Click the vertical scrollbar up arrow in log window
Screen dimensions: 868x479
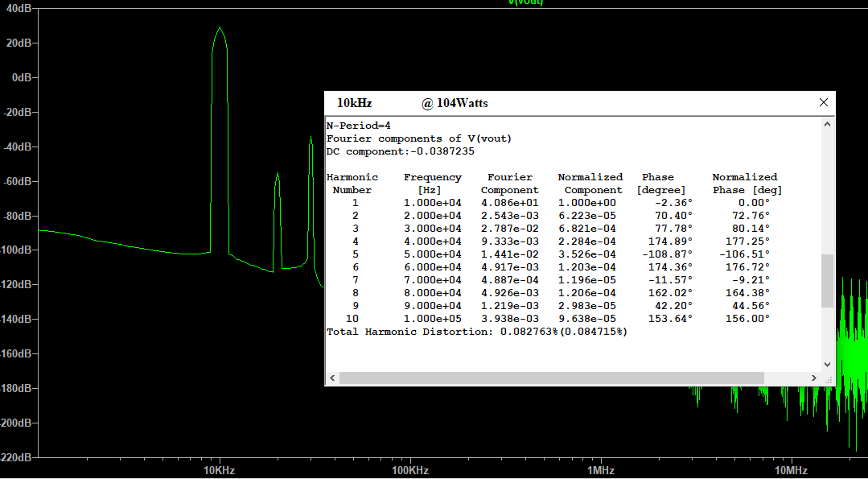click(827, 125)
